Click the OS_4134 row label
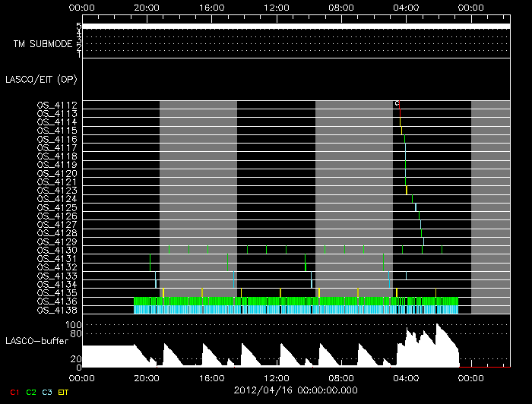 [x=57, y=285]
